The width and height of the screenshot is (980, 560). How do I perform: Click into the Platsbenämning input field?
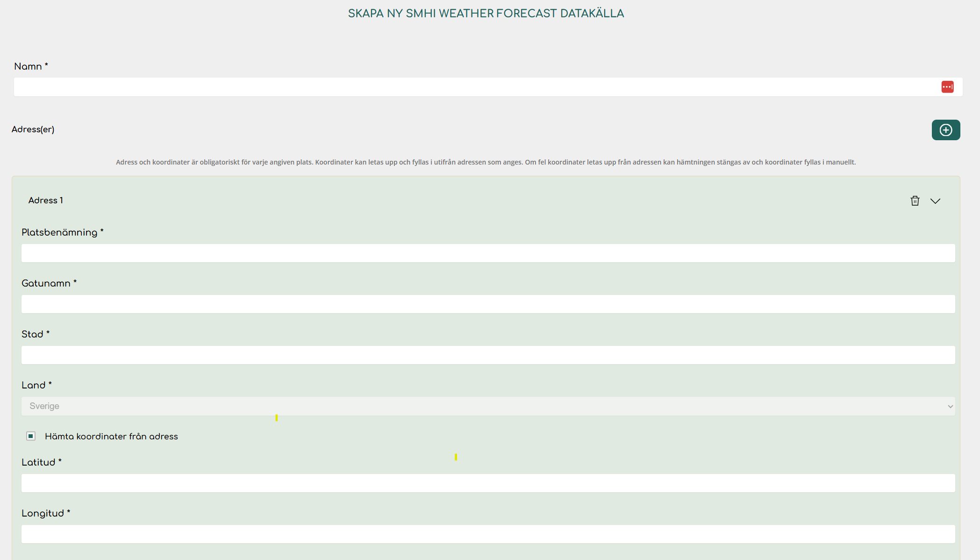click(x=488, y=253)
